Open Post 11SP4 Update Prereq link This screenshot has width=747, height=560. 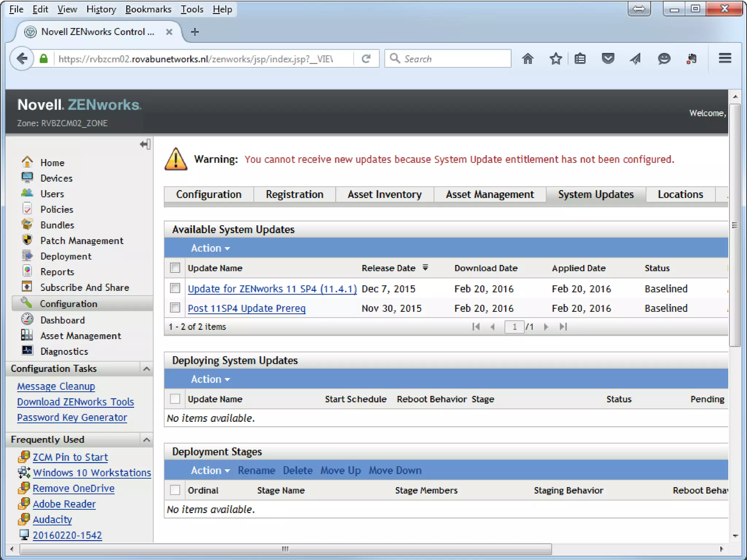pos(247,308)
